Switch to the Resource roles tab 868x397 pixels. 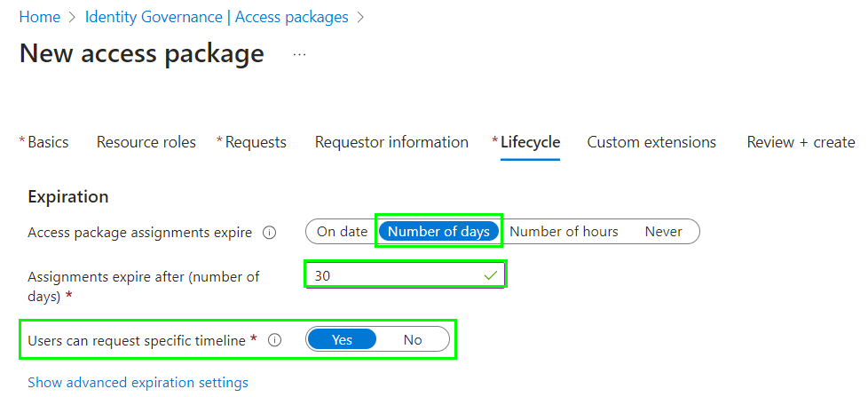[146, 142]
